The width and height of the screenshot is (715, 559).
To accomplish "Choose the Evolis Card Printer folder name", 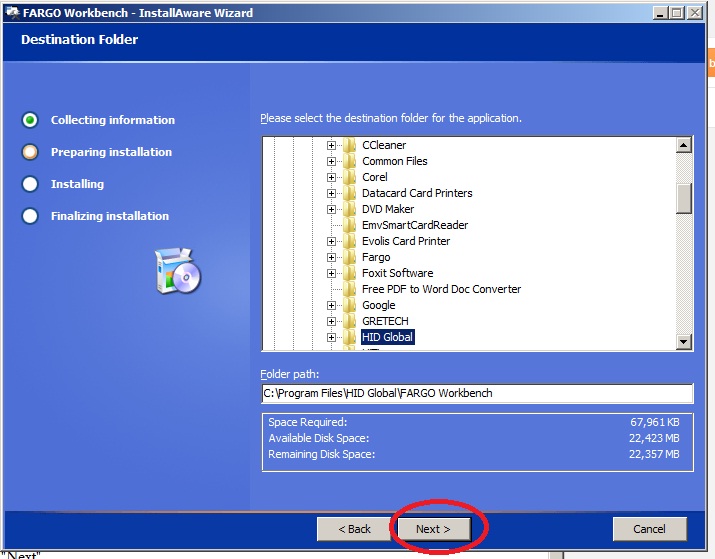I will coord(406,241).
